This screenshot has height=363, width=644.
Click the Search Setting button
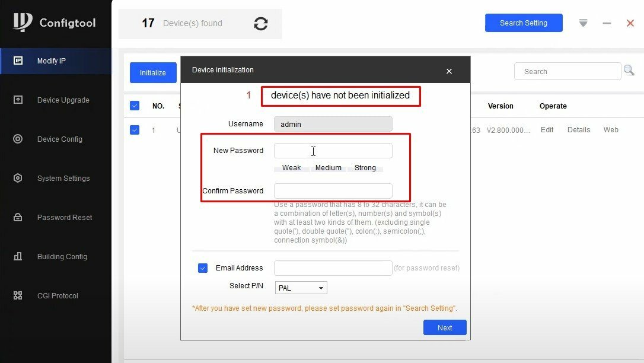tap(524, 23)
